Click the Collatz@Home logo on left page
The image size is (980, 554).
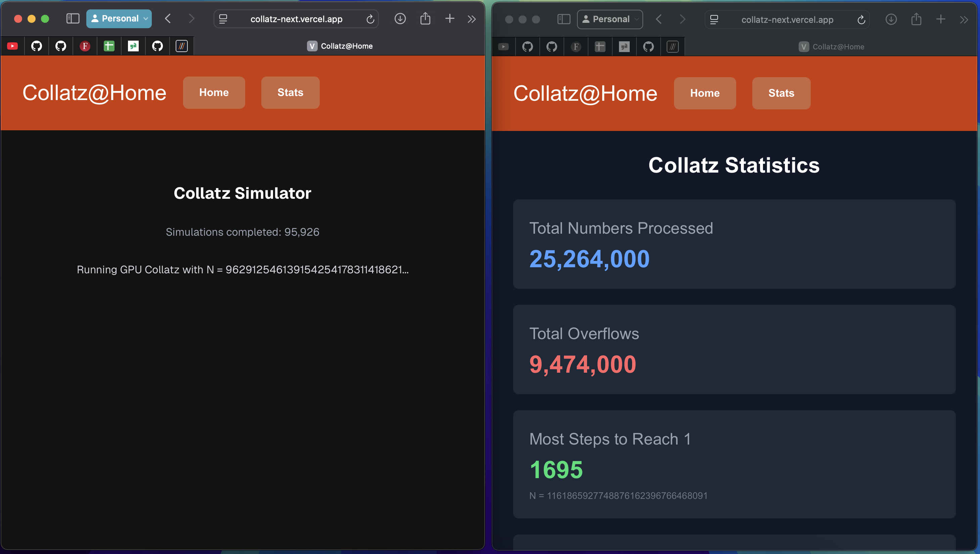[94, 92]
